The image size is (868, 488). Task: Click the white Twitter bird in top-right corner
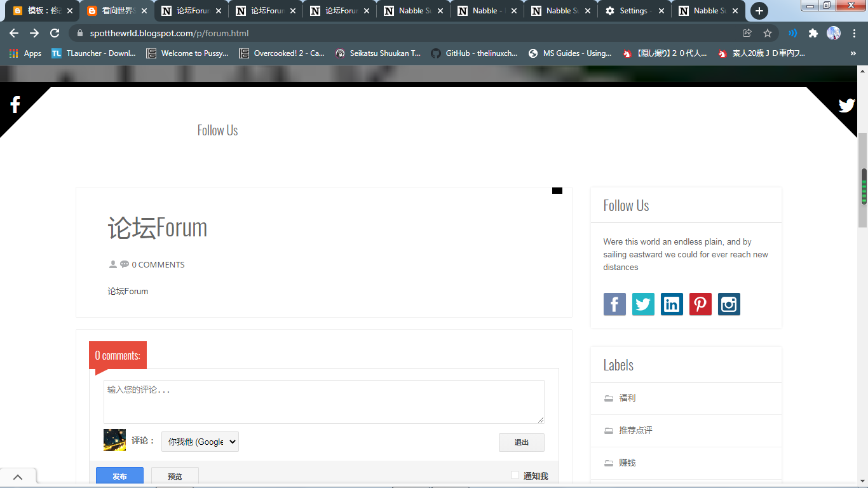[x=846, y=105]
